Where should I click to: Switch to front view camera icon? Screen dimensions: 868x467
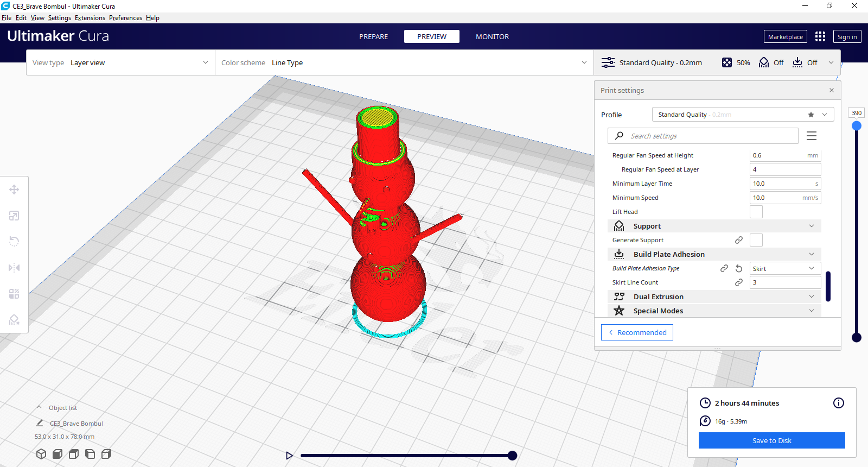pos(58,454)
